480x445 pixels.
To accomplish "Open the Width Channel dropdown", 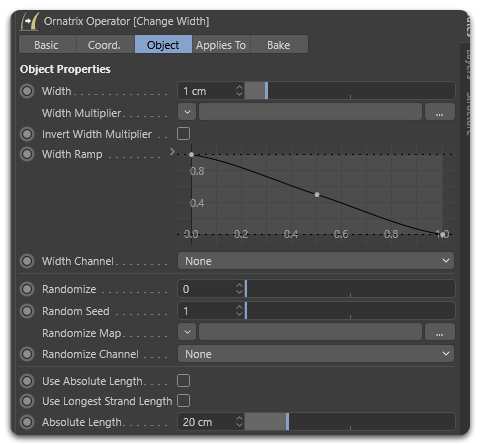I will pos(316,261).
